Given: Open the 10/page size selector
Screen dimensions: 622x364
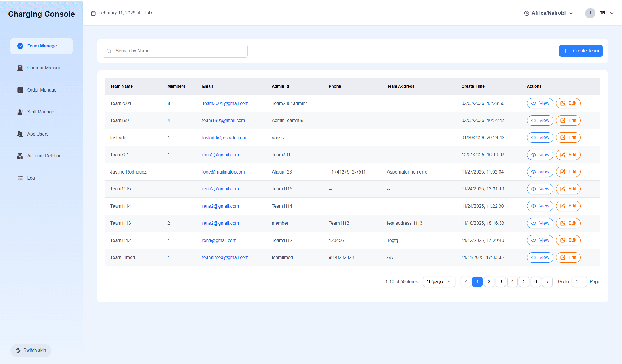Looking at the screenshot, I should coord(439,282).
